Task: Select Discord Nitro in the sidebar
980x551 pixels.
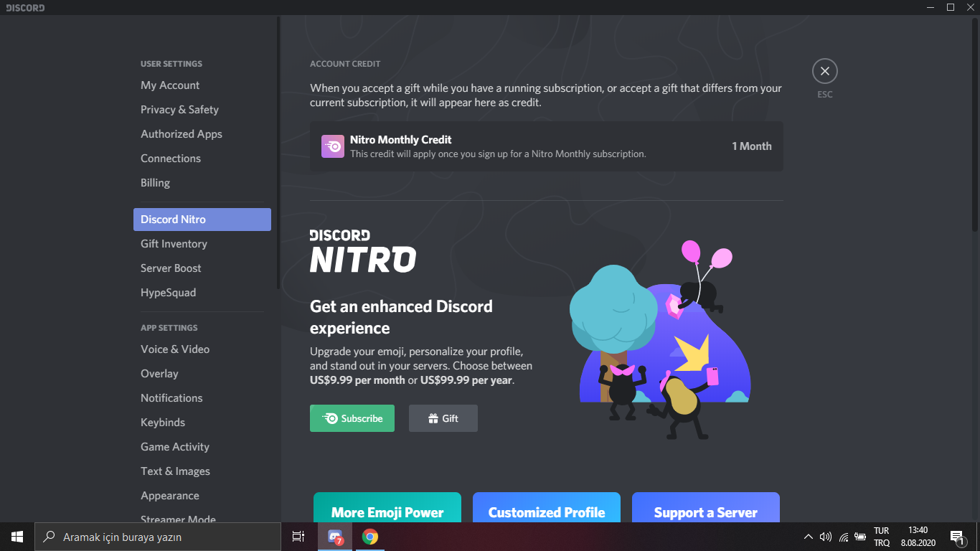Action: click(202, 220)
